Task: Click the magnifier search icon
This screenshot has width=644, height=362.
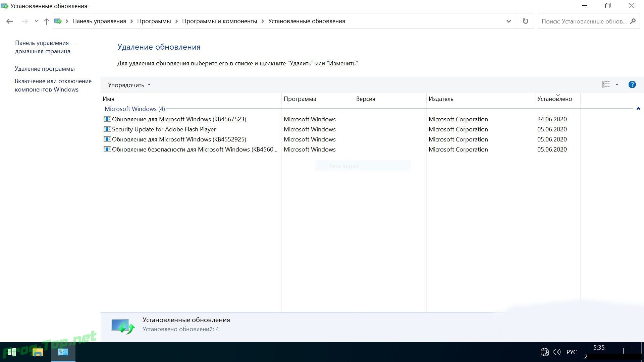Action: click(633, 21)
